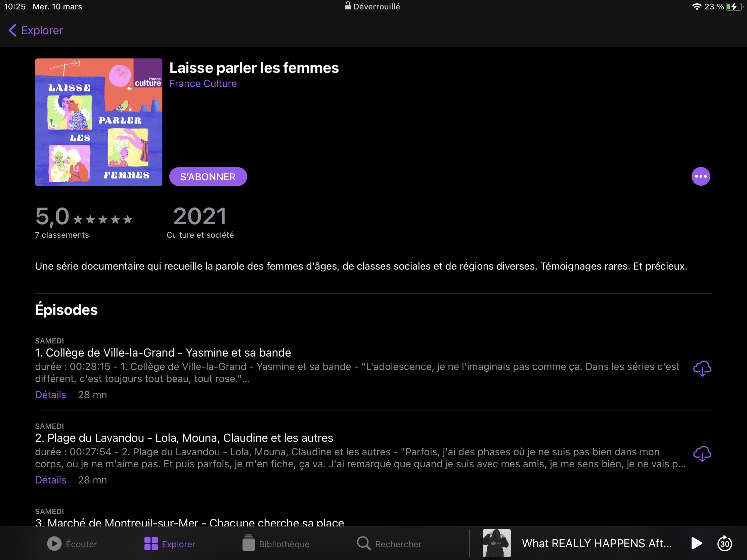
Task: Tap the 2021 year label
Action: coord(200,216)
